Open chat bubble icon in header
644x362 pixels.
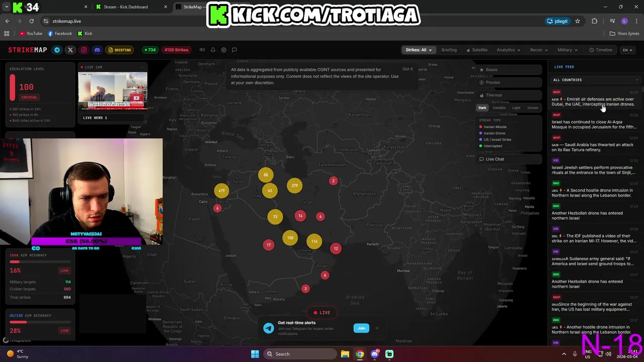[234, 50]
